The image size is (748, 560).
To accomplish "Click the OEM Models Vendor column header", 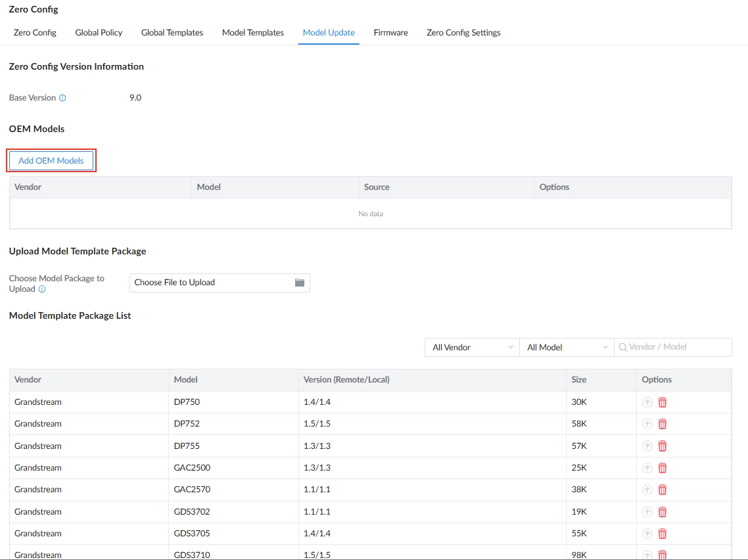I will pos(101,187).
